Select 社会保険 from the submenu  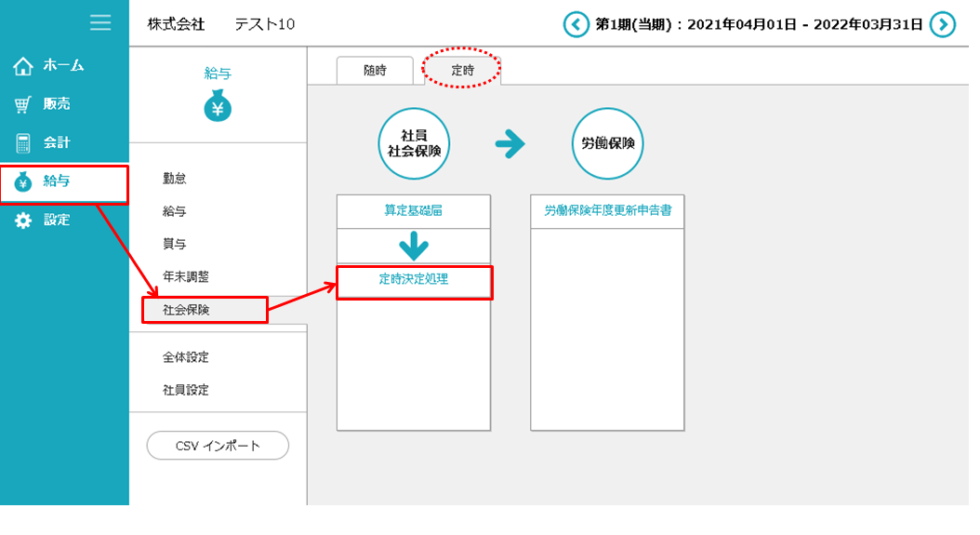(186, 310)
